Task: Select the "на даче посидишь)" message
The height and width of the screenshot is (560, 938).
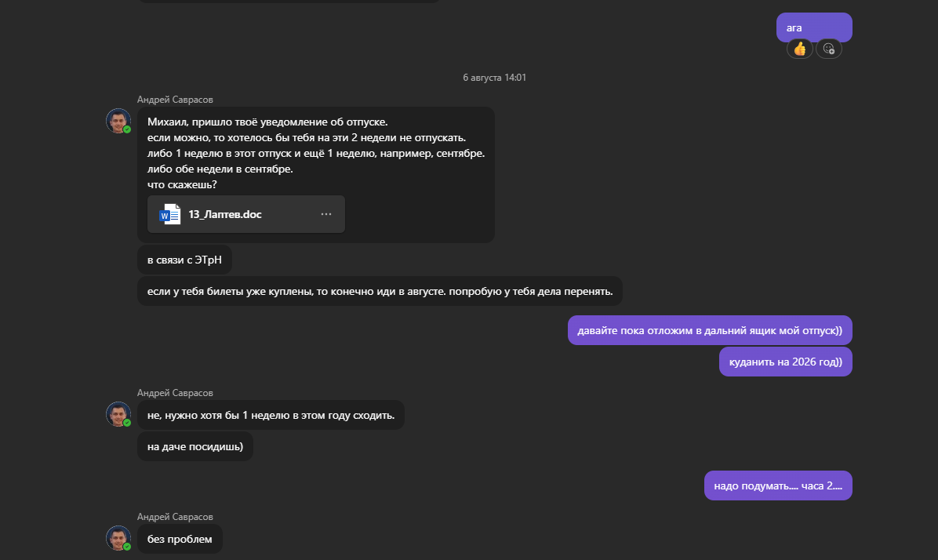Action: pos(195,446)
